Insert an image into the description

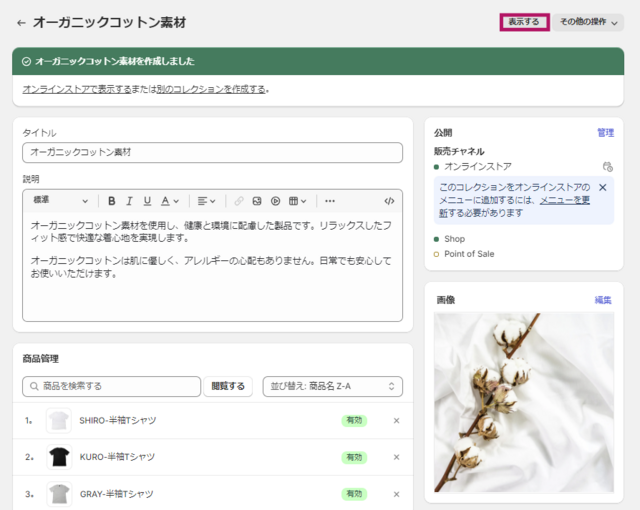(257, 201)
